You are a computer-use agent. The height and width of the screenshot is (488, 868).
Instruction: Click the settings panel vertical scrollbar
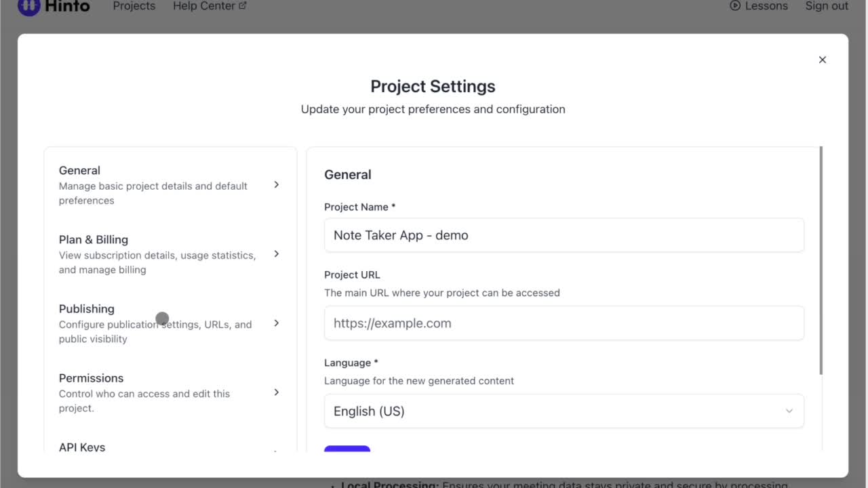821,261
